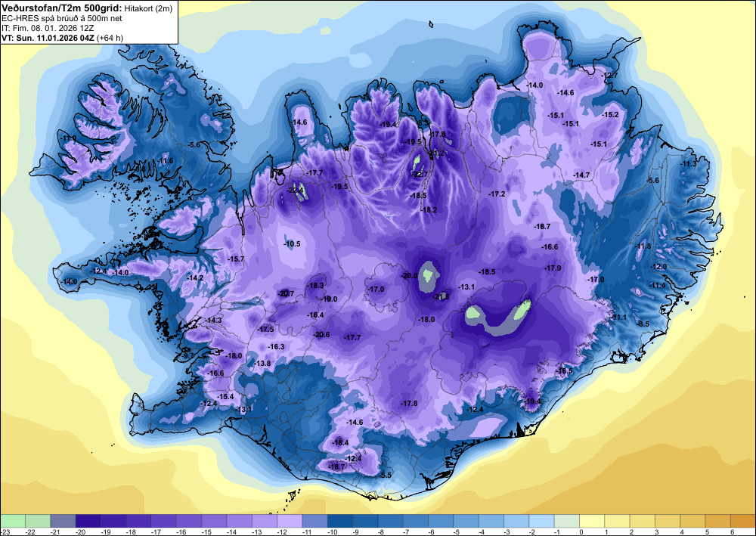Screen dimensions: 756x536
Task: Select the legend swatch between -23 and -22
Action: [13, 521]
